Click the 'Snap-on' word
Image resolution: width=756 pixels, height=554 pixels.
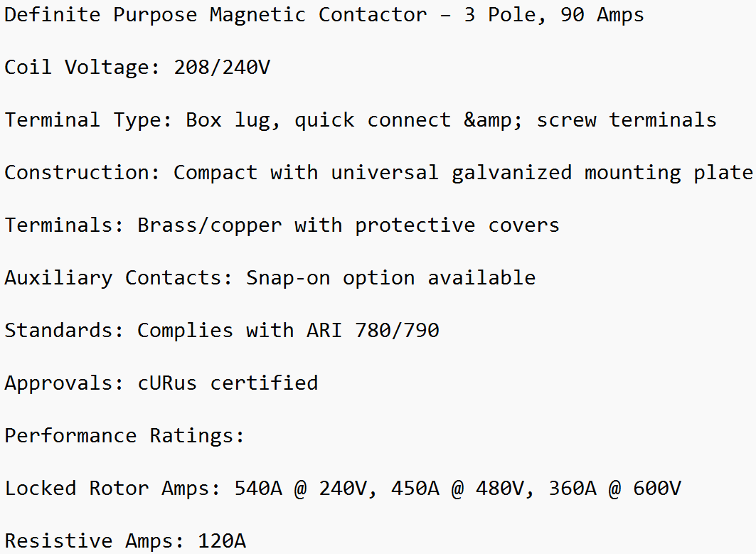click(288, 278)
